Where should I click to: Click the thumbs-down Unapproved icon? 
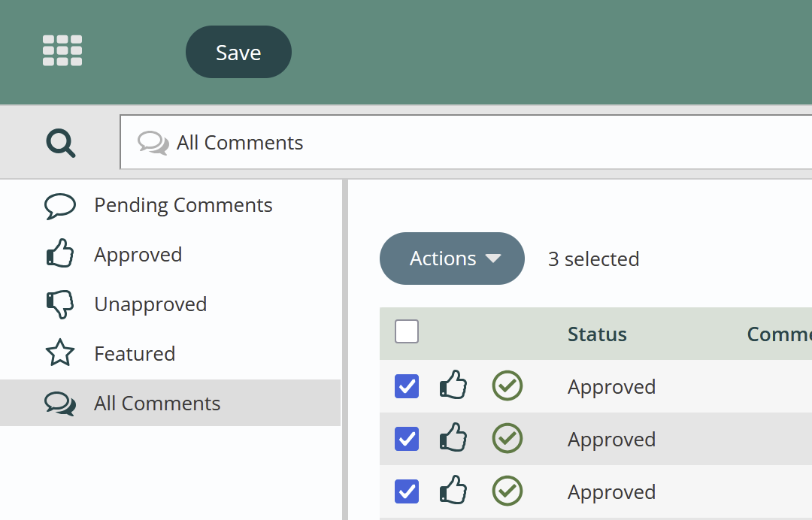pyautogui.click(x=60, y=304)
